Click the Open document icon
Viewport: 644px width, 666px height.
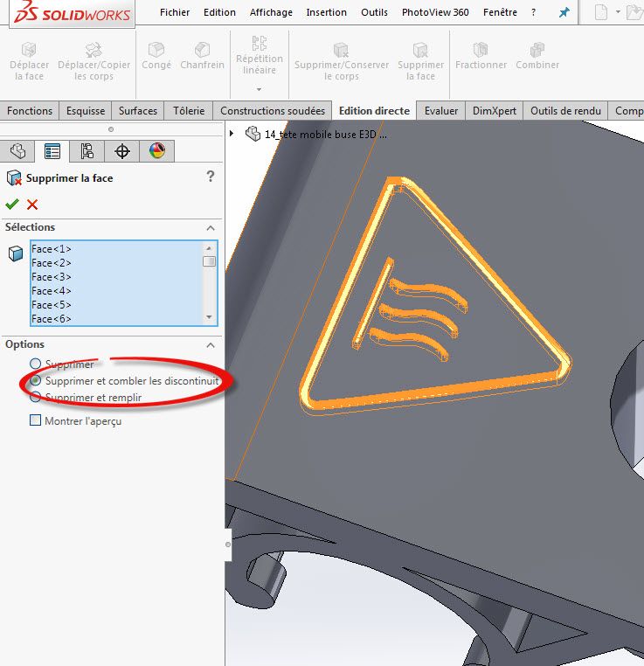click(635, 12)
